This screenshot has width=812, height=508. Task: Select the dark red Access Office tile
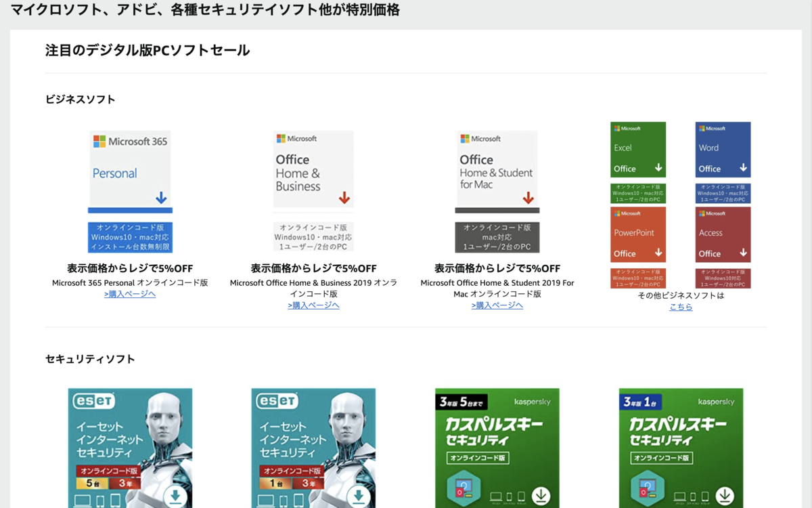(723, 234)
